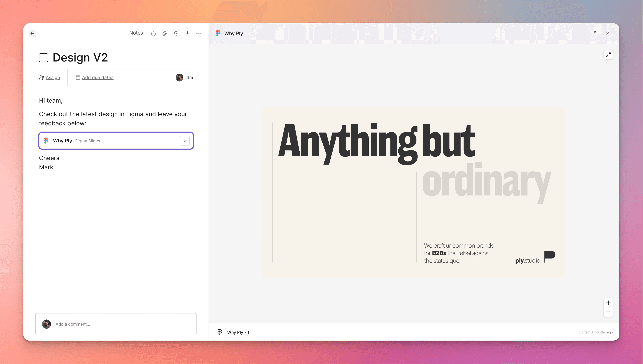Zoom in with the plus button
643x364 pixels.
pos(608,303)
